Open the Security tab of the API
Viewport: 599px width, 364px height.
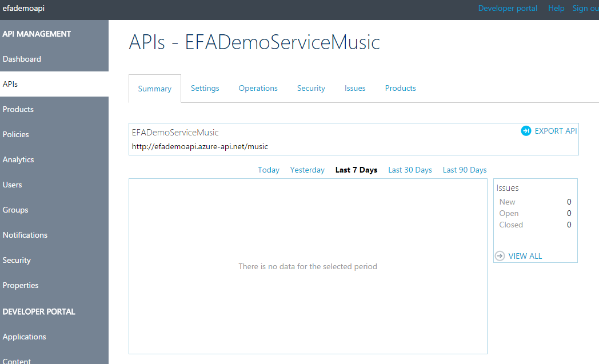tap(311, 88)
